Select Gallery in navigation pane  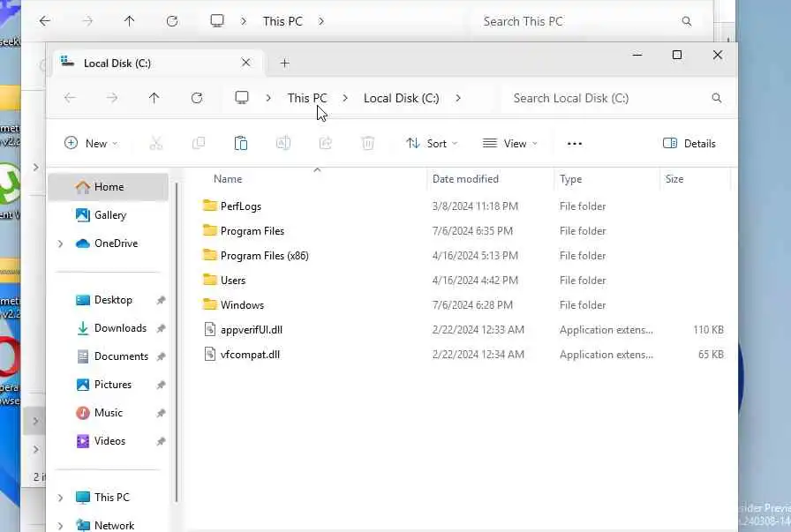click(109, 215)
